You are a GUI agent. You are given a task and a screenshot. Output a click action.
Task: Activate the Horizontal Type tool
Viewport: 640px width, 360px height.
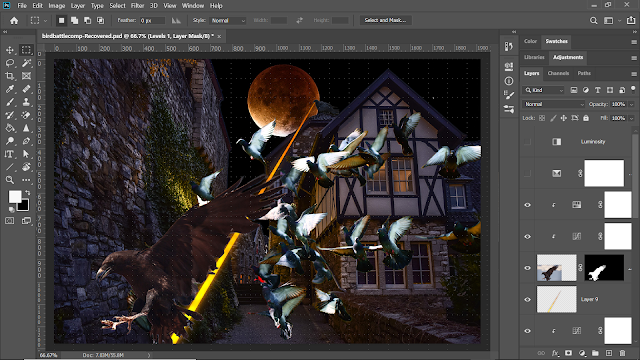coord(9,154)
